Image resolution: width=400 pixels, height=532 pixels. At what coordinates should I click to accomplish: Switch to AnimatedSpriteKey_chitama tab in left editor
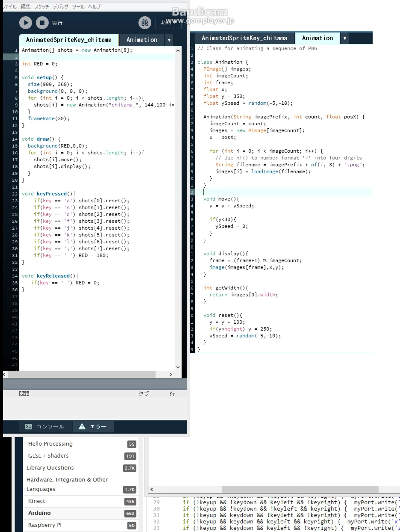coord(68,40)
